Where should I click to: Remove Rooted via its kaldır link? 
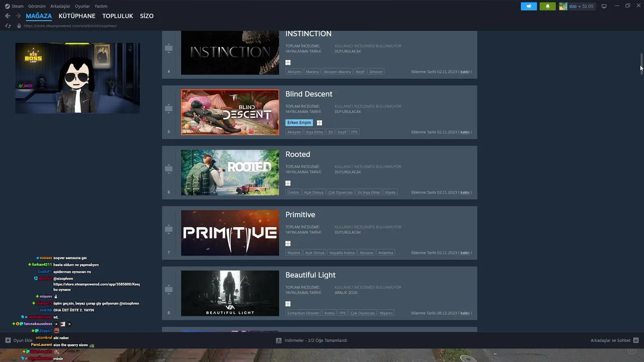tap(465, 193)
